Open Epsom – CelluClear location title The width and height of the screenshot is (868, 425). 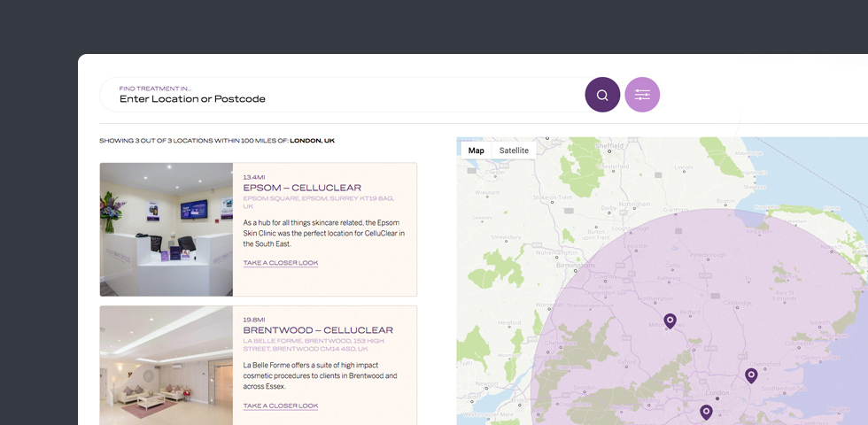pos(302,188)
